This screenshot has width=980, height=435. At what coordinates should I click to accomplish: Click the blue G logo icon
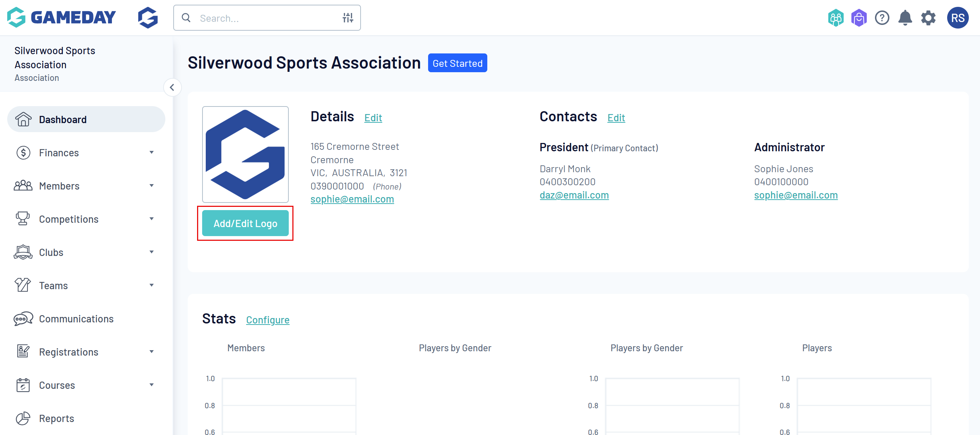coord(148,18)
